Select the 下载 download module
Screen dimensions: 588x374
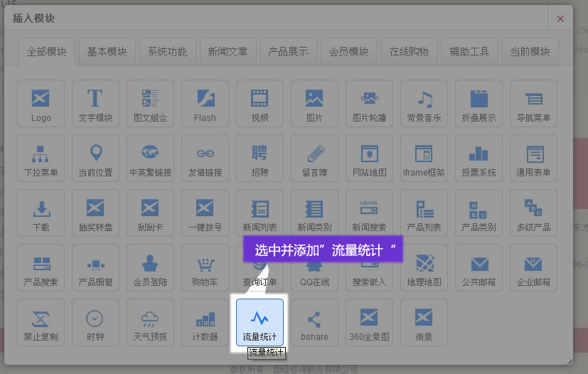pyautogui.click(x=41, y=213)
